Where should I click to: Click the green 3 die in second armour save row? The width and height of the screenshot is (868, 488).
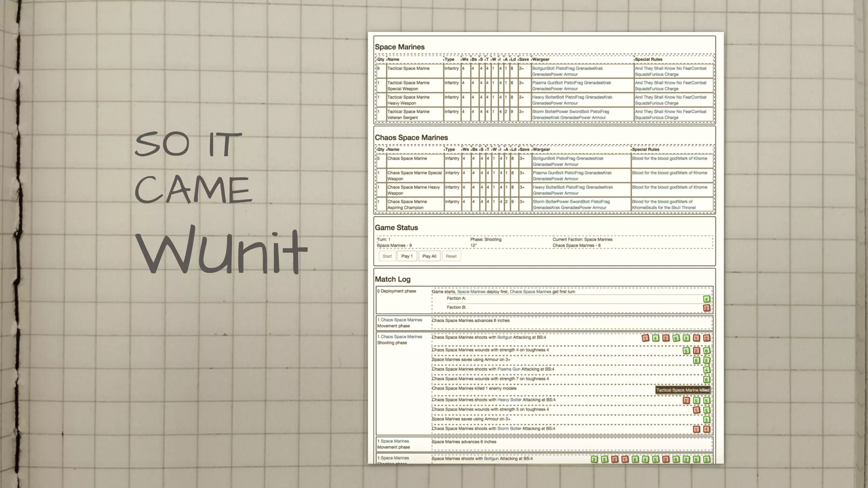pyautogui.click(x=706, y=420)
